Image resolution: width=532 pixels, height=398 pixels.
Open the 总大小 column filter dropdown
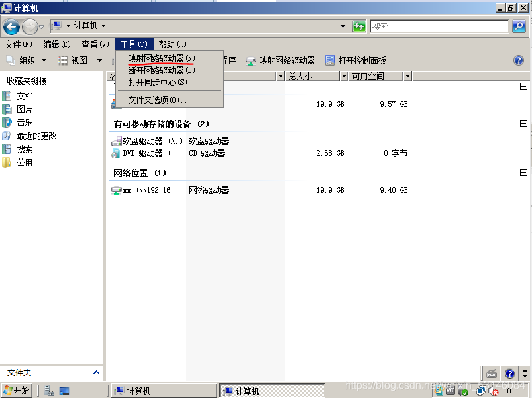(x=344, y=76)
